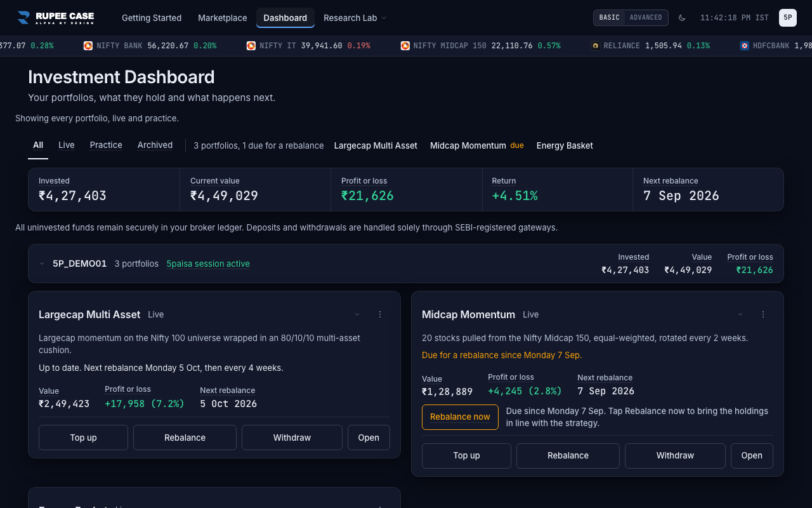Go to Getting Started page
This screenshot has height=508, width=812.
(152, 18)
